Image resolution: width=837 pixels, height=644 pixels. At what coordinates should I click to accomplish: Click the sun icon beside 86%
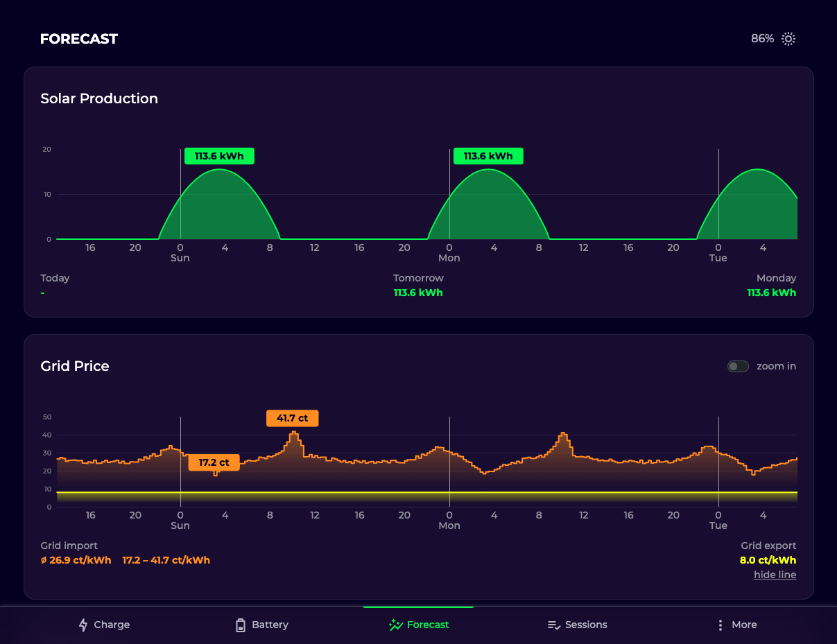pos(788,39)
